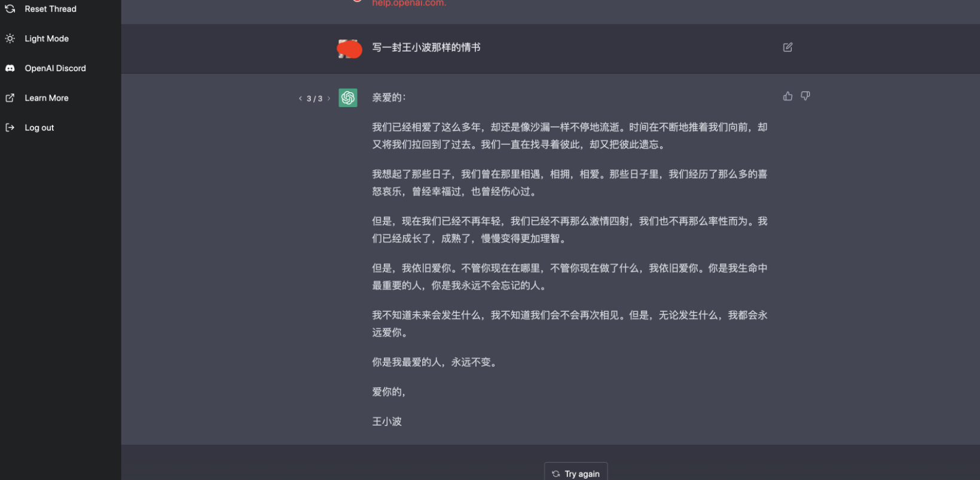Click the 王小波 signature line
The height and width of the screenshot is (480, 980).
point(387,421)
